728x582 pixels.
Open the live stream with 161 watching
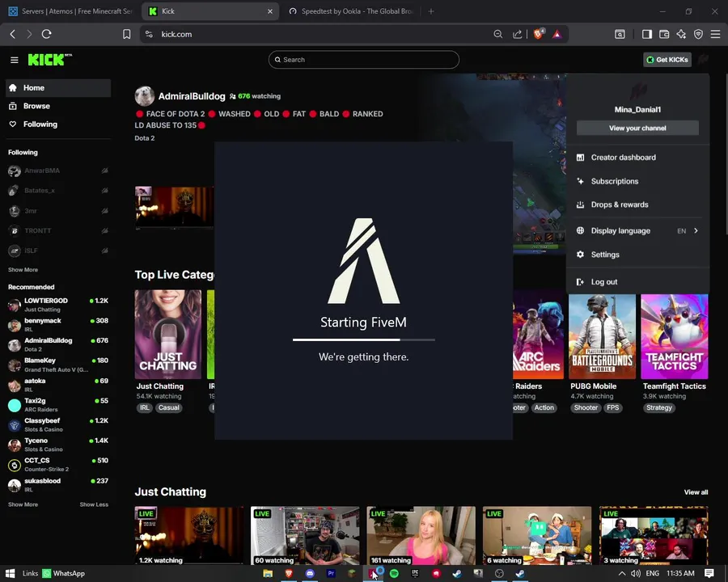421,536
